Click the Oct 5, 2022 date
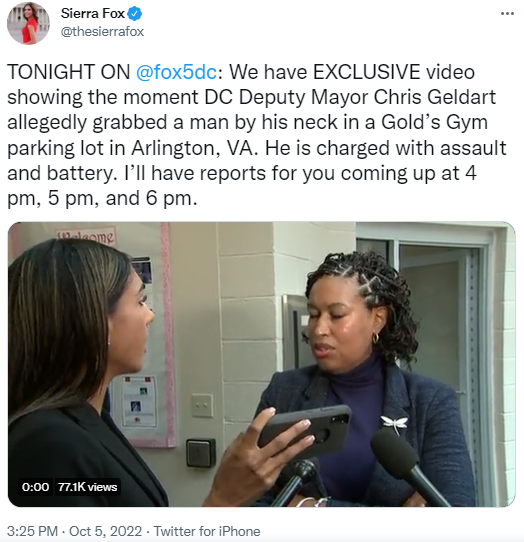Image resolution: width=524 pixels, height=542 pixels. click(x=105, y=531)
